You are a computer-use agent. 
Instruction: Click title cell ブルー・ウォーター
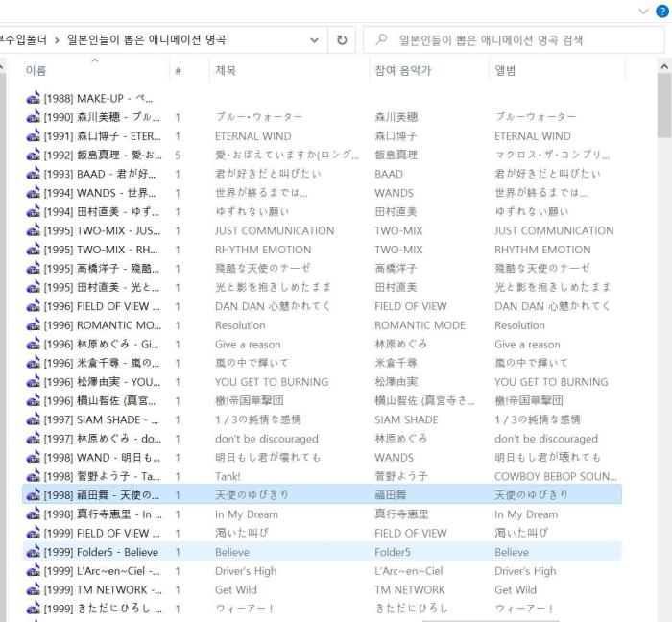pos(259,117)
